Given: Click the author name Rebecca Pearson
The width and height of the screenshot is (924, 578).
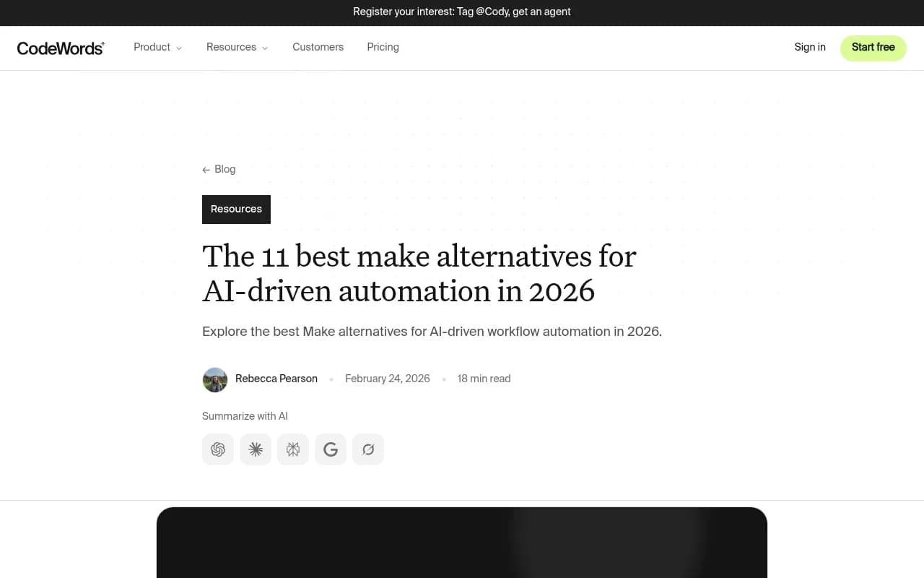Looking at the screenshot, I should point(276,379).
